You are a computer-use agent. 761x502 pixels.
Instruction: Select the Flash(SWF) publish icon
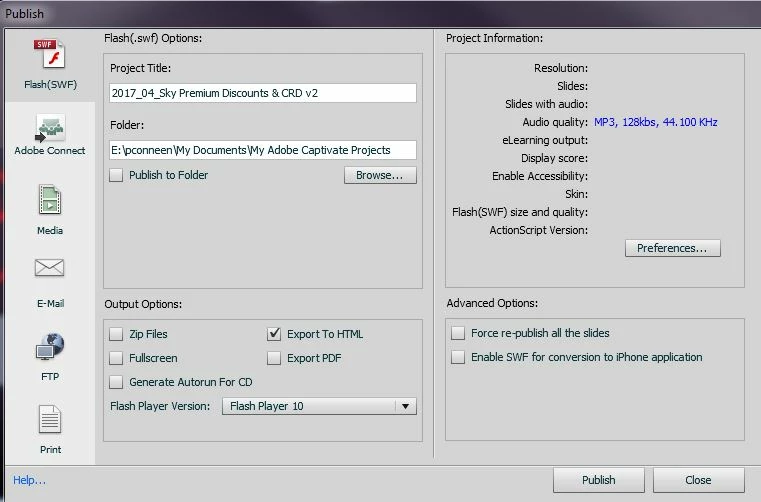point(50,54)
